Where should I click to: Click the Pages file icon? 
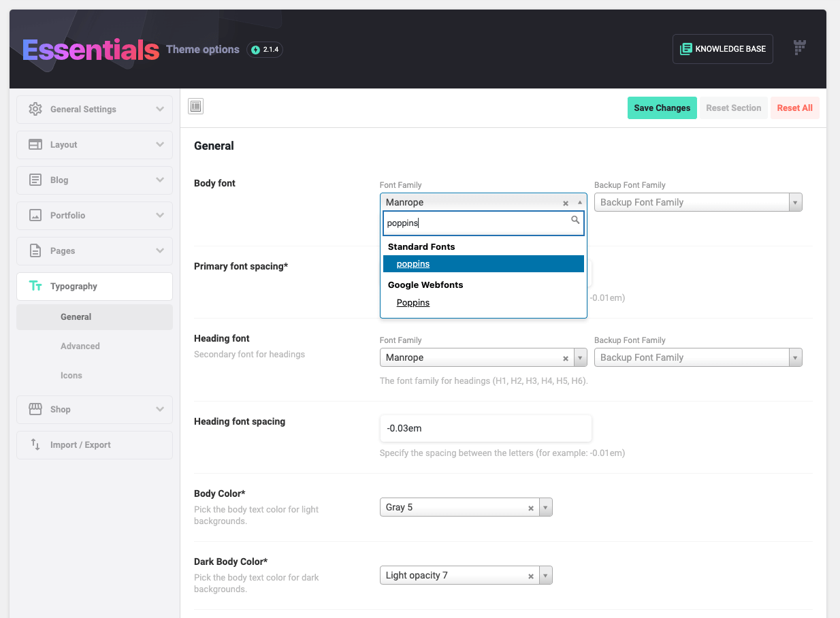pyautogui.click(x=35, y=250)
